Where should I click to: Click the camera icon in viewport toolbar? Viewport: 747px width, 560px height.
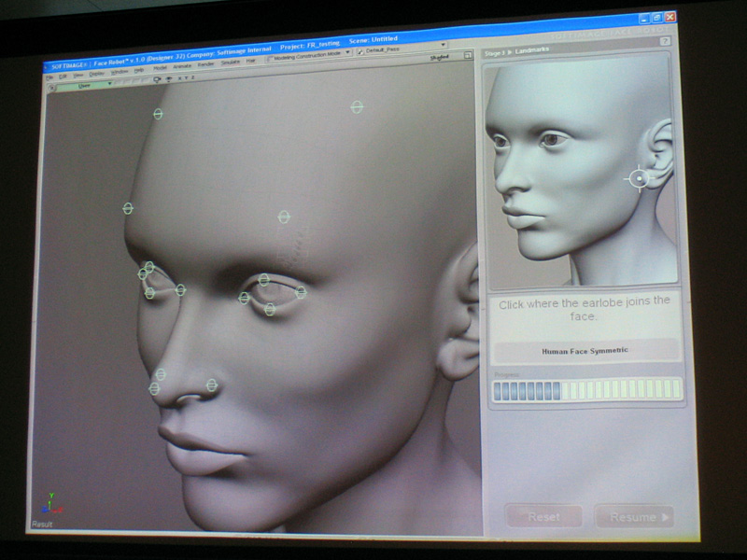click(x=156, y=80)
